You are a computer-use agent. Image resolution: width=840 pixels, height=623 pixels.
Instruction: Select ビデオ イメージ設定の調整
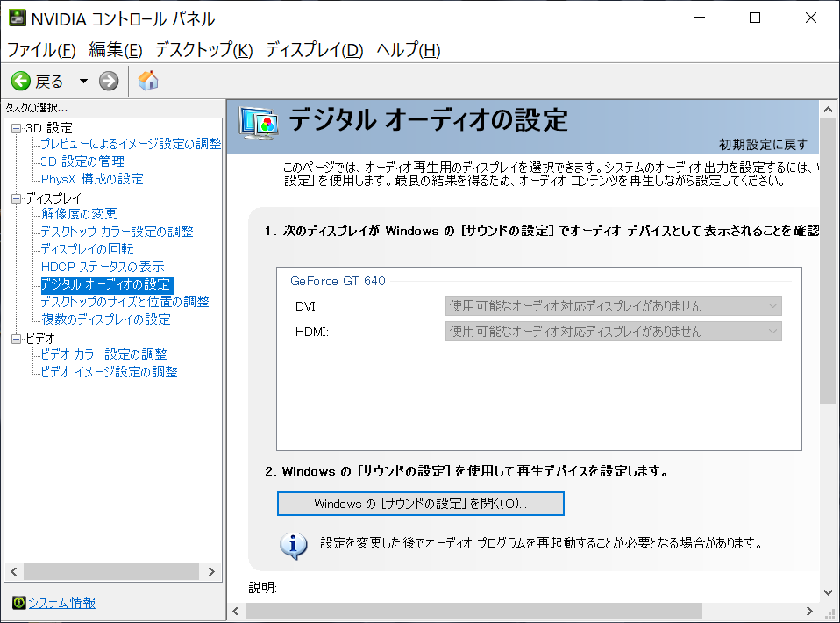(110, 372)
